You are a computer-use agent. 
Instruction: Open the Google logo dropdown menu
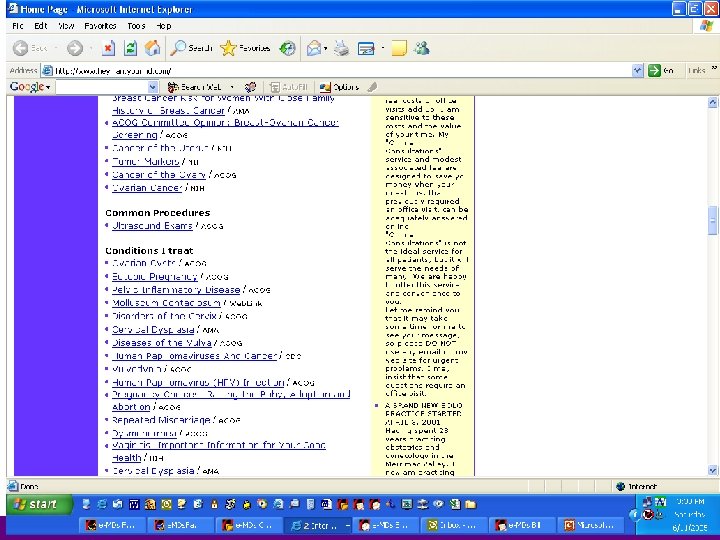[x=30, y=86]
